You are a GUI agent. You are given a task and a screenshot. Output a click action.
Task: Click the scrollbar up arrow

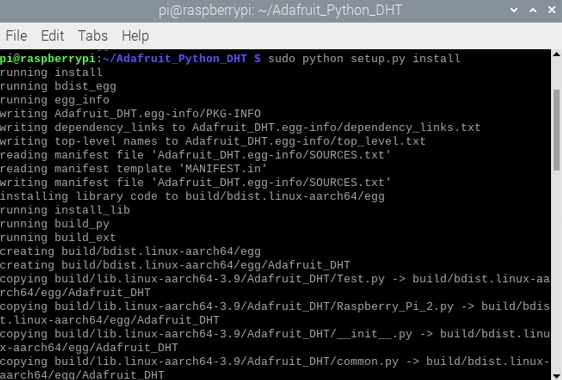coord(557,54)
